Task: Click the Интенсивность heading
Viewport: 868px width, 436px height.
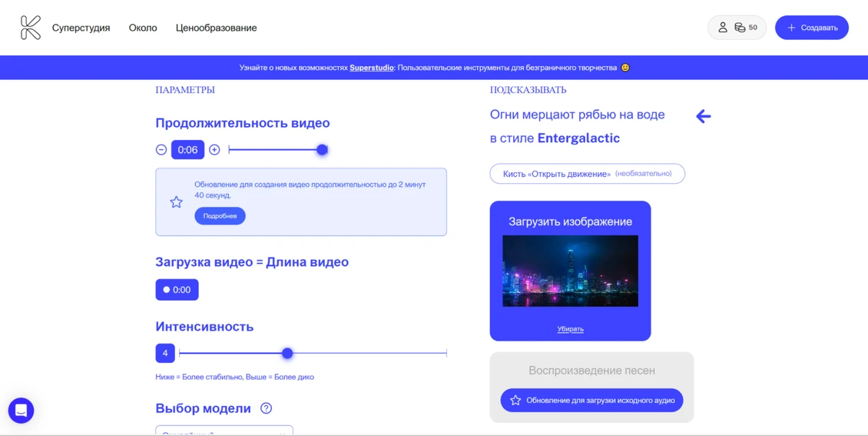Action: point(204,326)
